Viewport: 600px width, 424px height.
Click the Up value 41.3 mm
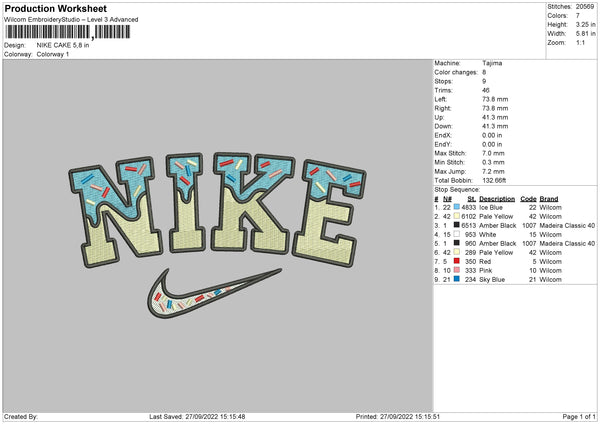495,117
